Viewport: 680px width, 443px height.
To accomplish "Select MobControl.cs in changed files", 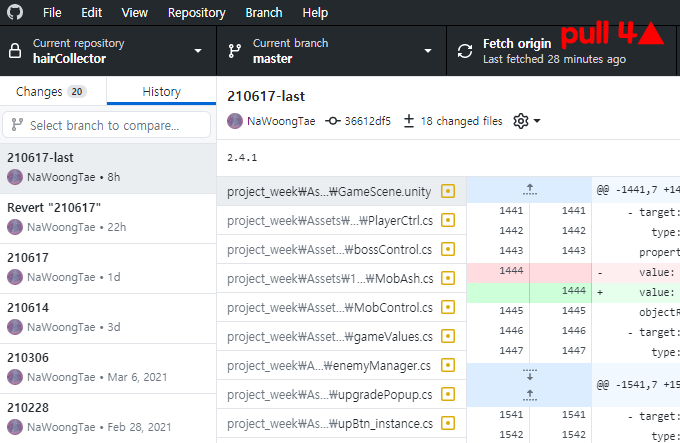I will click(x=342, y=307).
